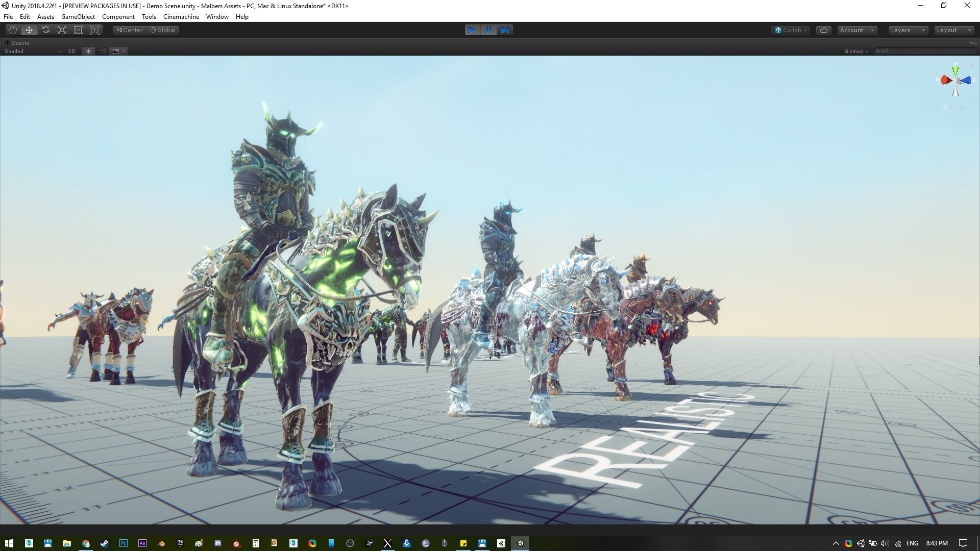Screen dimensions: 980x551
Task: Select the Rect Transform tool
Action: click(78, 30)
